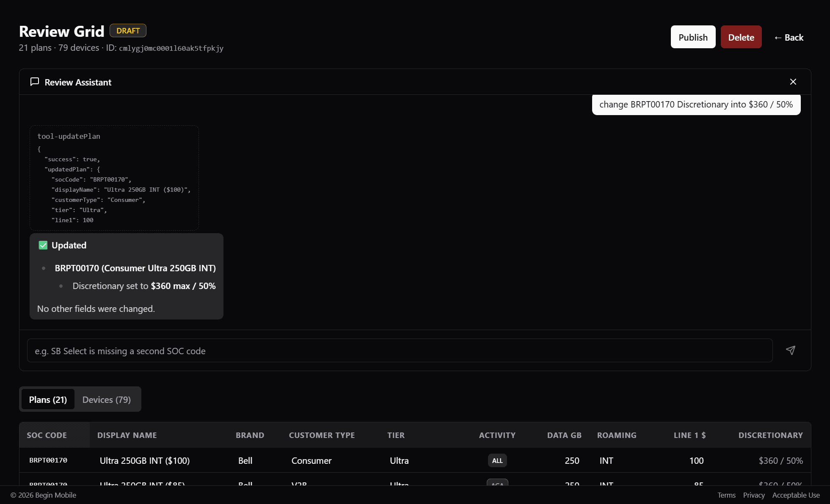The height and width of the screenshot is (504, 830).
Task: Switch to the Devices (79) tab
Action: pyautogui.click(x=106, y=399)
